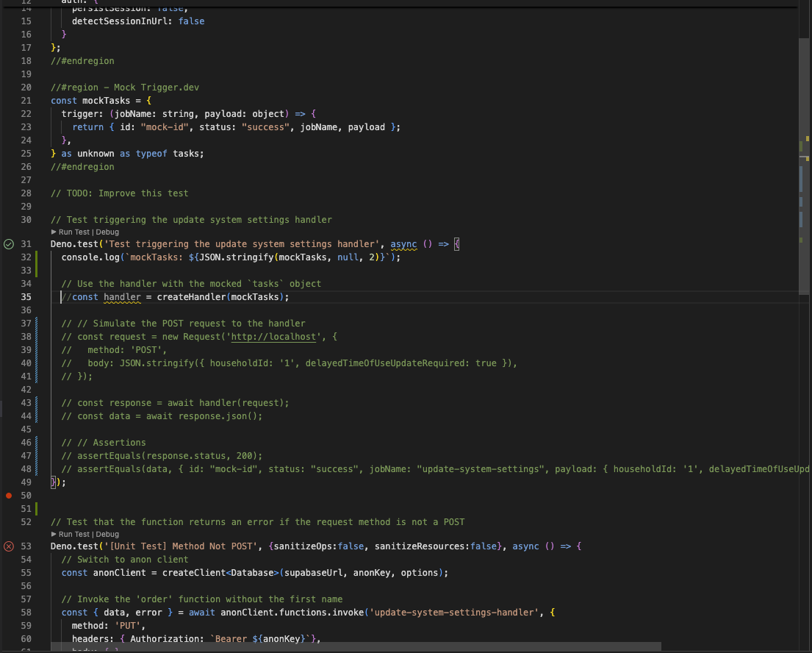Click 'createHandler' on line 35
Image resolution: width=812 pixels, height=653 pixels.
pos(191,297)
